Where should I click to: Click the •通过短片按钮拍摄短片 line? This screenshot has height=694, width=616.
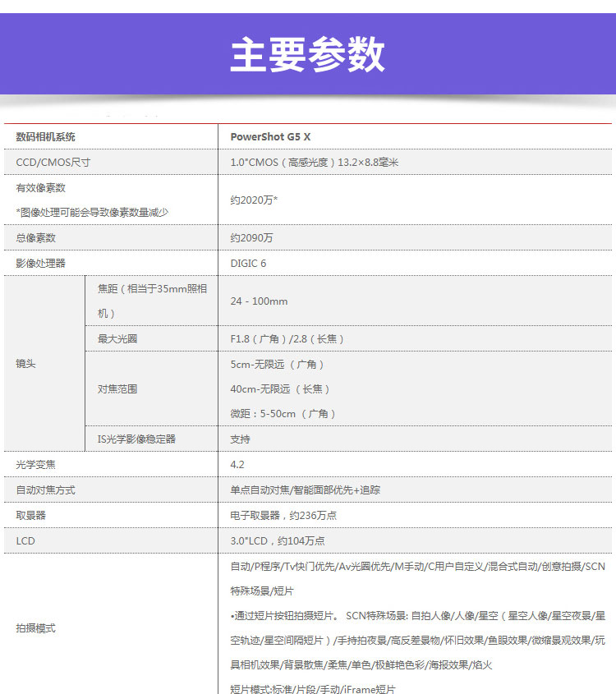coord(418,616)
